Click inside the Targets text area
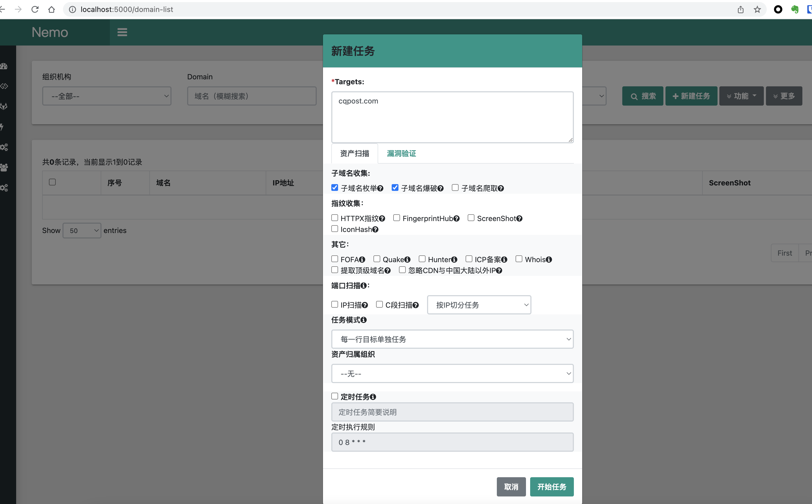 (x=452, y=117)
